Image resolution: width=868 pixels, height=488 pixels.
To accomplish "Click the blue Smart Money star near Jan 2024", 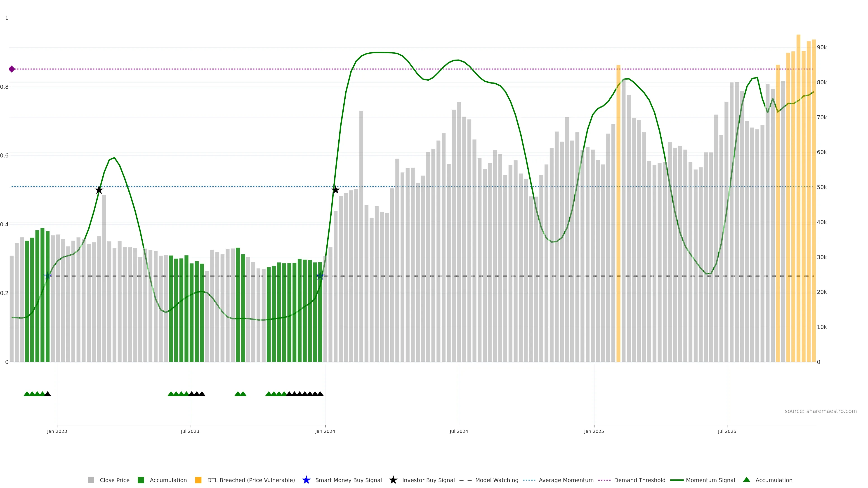I will point(320,276).
